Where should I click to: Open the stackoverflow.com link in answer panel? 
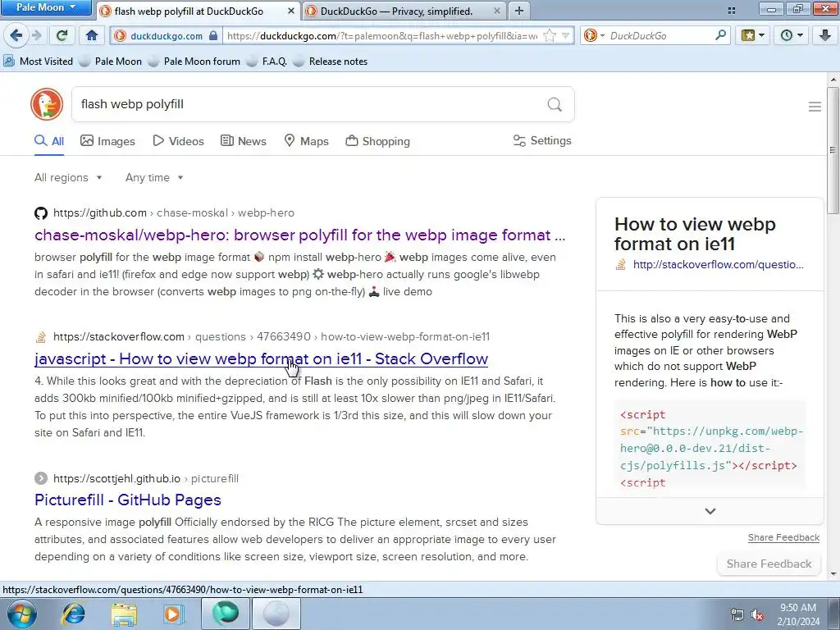718,264
